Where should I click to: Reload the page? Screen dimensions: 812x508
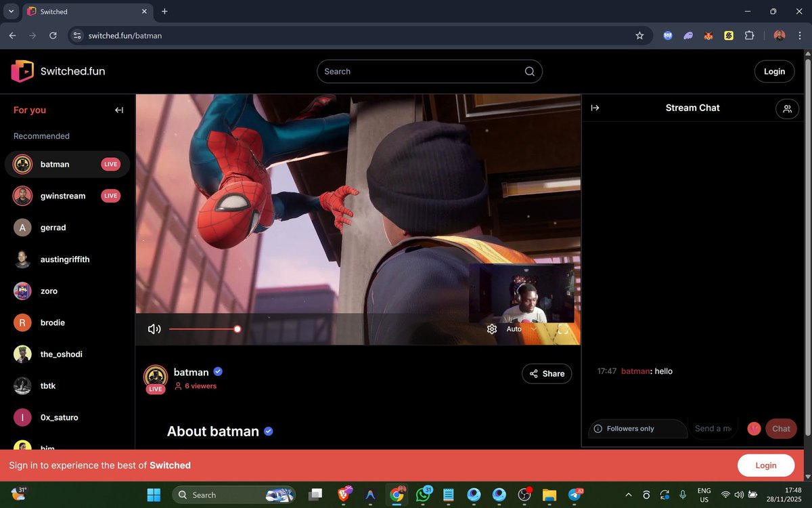tap(53, 35)
